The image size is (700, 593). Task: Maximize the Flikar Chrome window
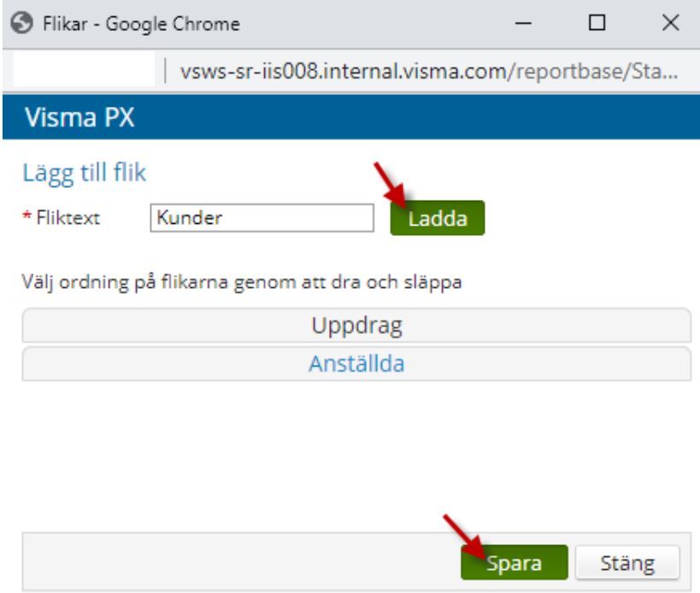597,23
